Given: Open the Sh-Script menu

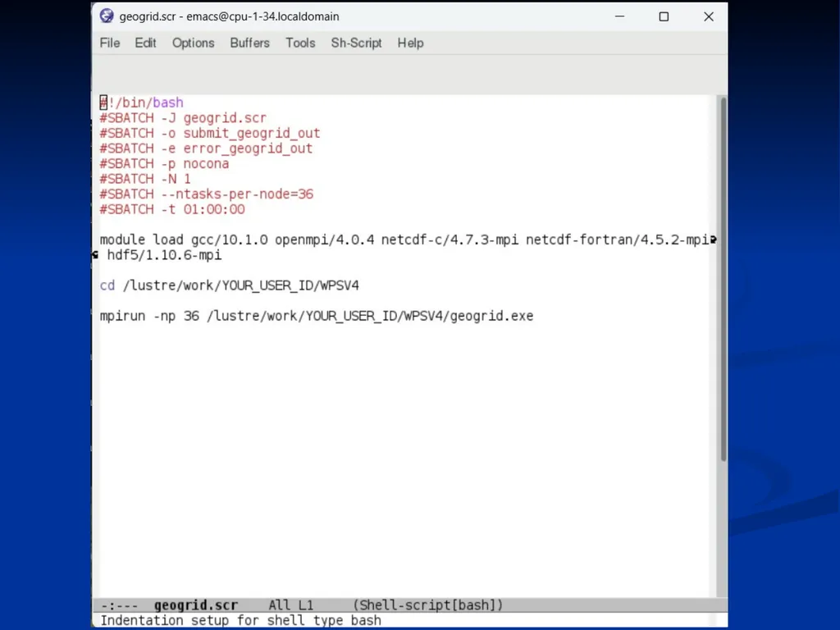Looking at the screenshot, I should (356, 43).
